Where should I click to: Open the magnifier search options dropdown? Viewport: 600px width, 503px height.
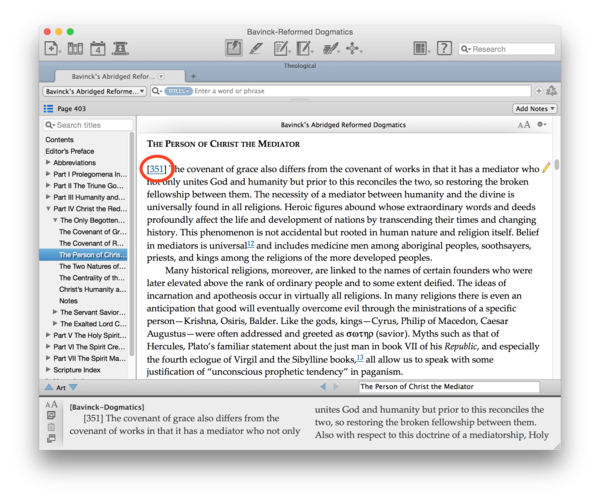pyautogui.click(x=157, y=91)
